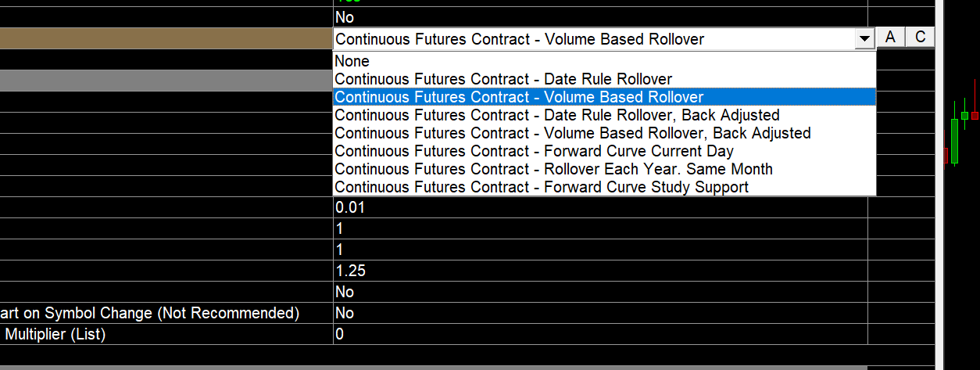This screenshot has height=370, width=980.
Task: Pick Date Rule Rollover, Back Adjusted option
Action: coord(556,115)
